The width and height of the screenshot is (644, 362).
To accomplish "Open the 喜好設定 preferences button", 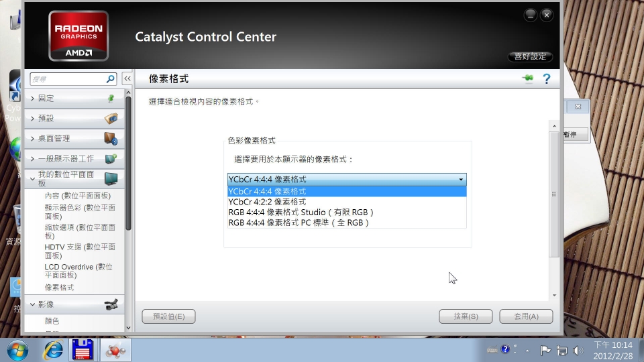I will coord(530,56).
